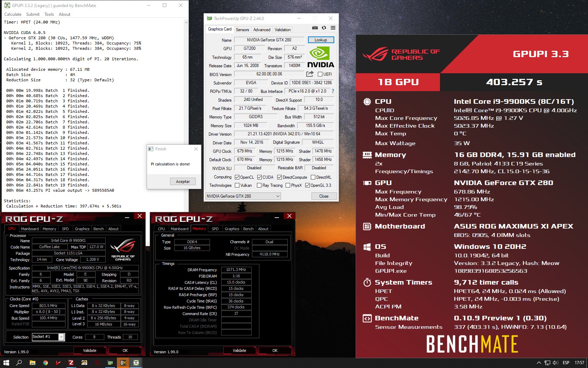Click the ESP input language indicator
588x368 pixels.
tap(566, 363)
